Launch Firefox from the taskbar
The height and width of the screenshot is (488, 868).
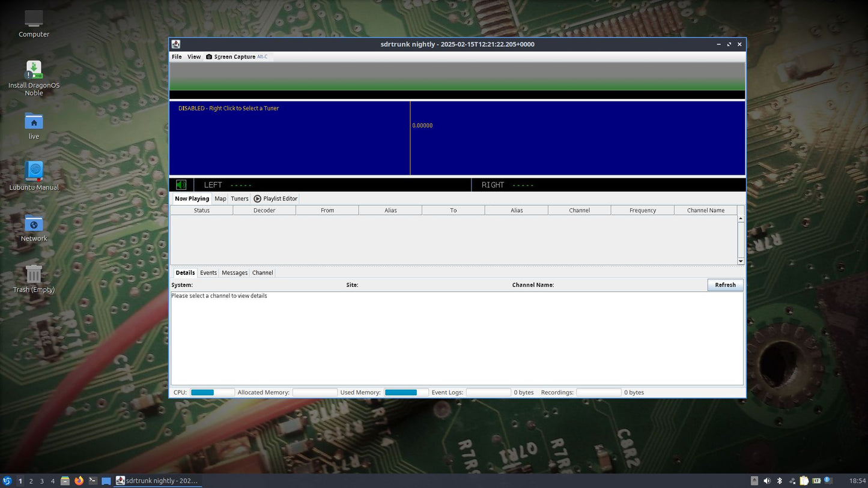(x=79, y=481)
